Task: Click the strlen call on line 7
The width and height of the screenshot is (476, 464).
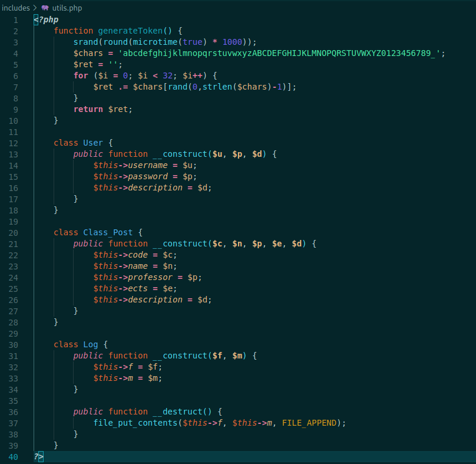Action: point(217,87)
